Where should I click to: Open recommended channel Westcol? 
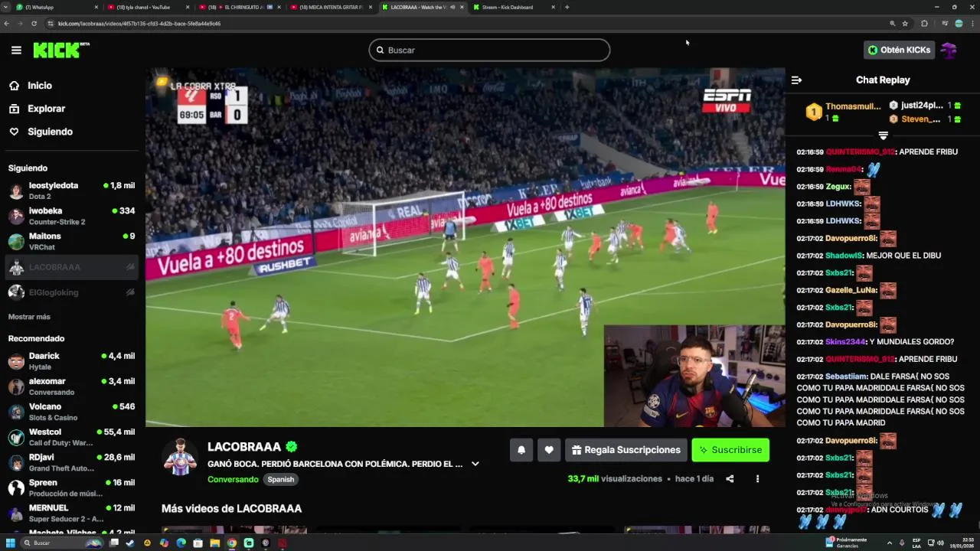pyautogui.click(x=71, y=437)
